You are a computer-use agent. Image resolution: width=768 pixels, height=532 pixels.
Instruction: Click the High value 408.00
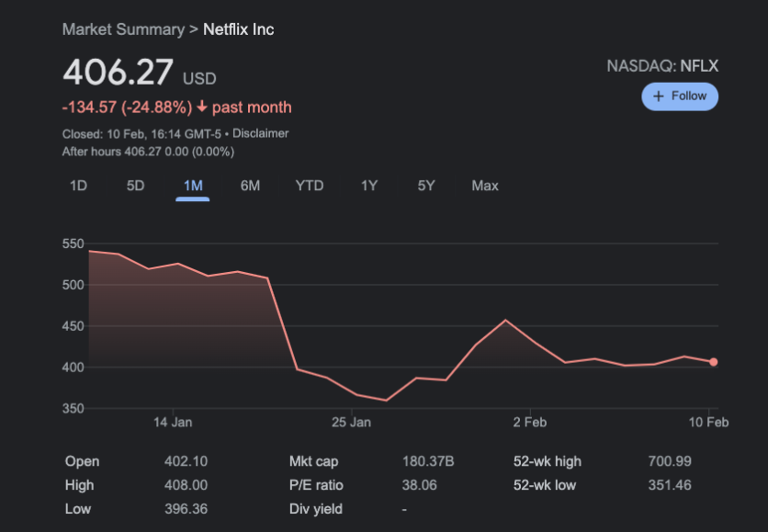(186, 485)
